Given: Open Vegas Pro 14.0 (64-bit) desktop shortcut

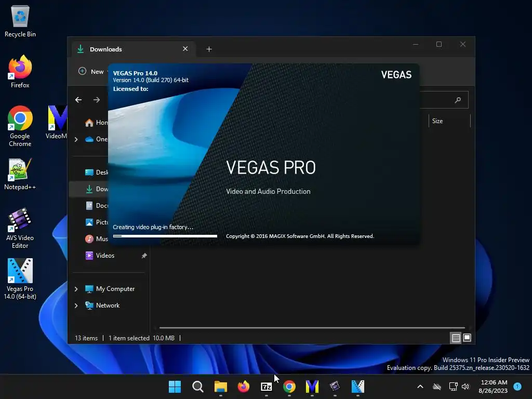Looking at the screenshot, I should [x=20, y=279].
